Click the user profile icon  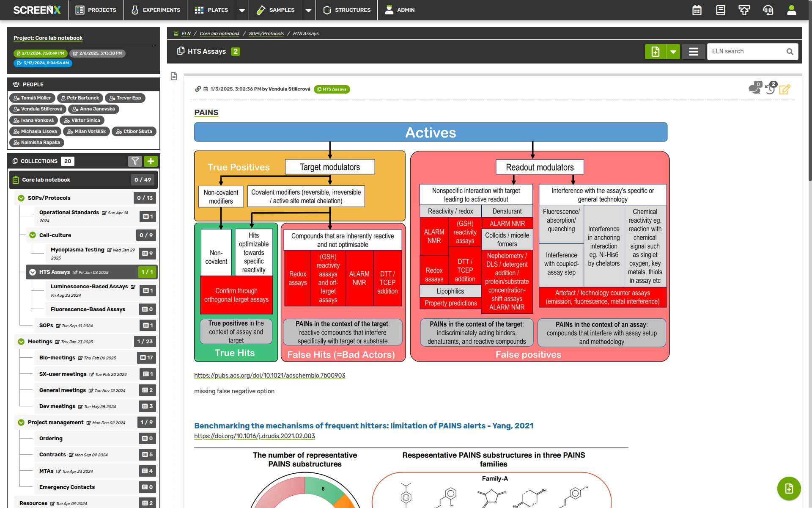pyautogui.click(x=791, y=10)
